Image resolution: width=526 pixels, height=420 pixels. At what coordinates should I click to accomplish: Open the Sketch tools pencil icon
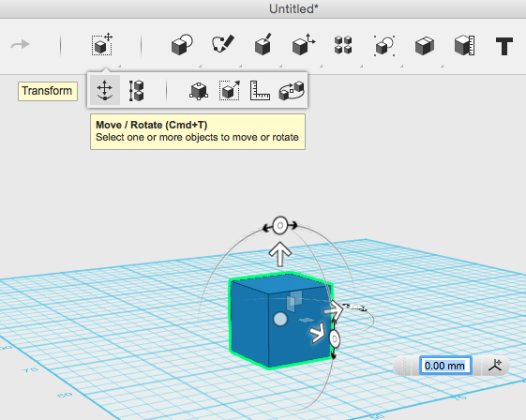tap(223, 44)
